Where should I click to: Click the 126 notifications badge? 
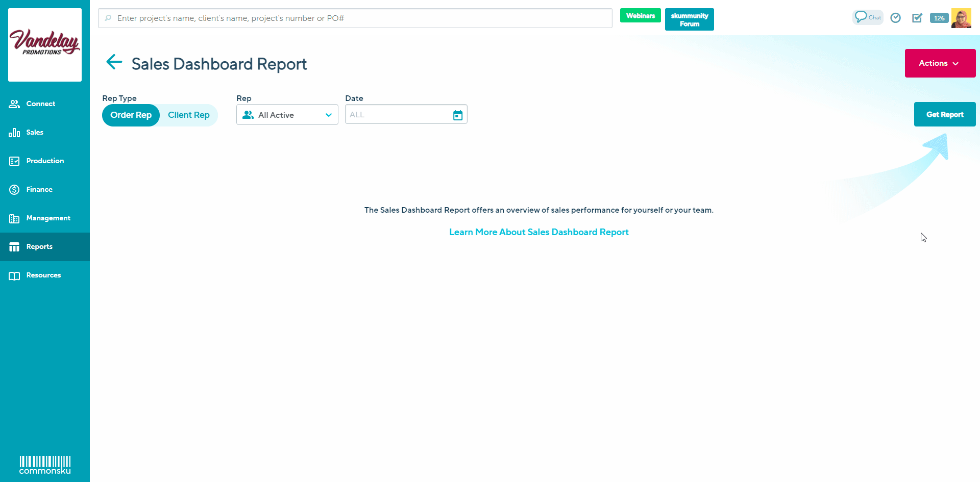(x=939, y=18)
